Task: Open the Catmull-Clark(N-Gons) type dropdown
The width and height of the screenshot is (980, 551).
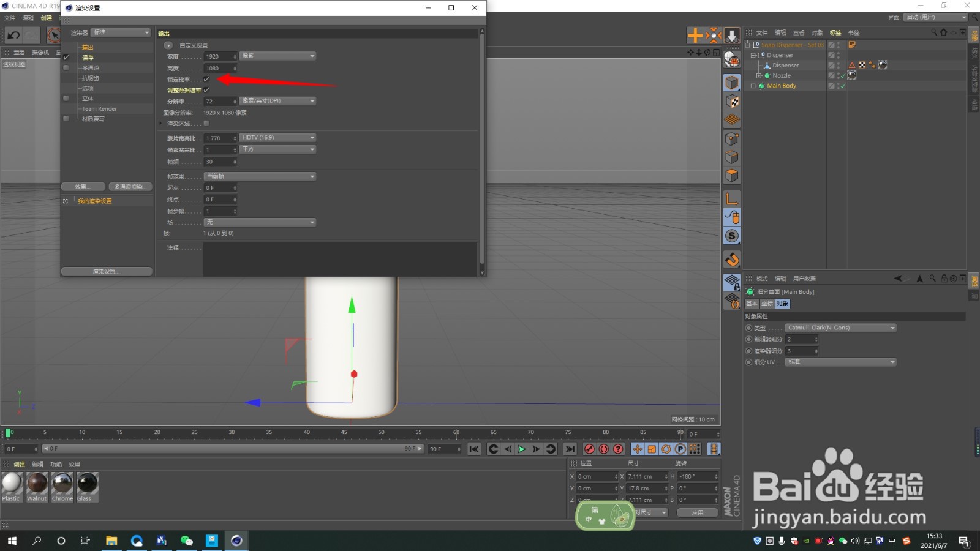Action: point(841,328)
